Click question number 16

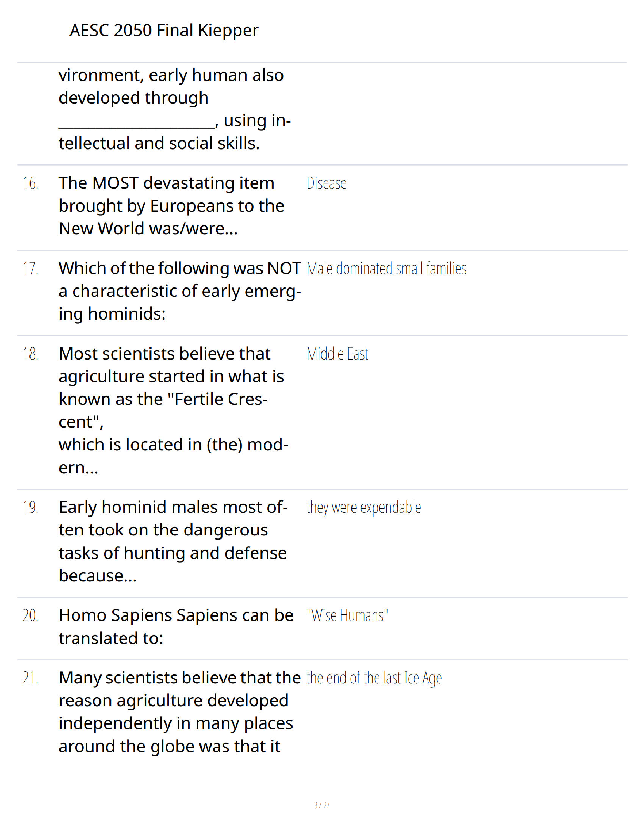[31, 183]
